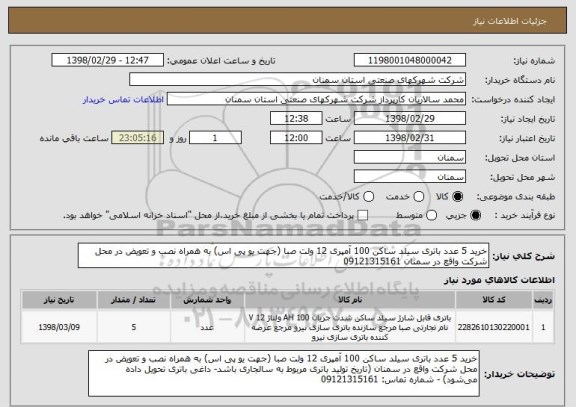The width and height of the screenshot is (576, 407).
Task: Click the 12:00 validity time field
Action: pyautogui.click(x=296, y=138)
